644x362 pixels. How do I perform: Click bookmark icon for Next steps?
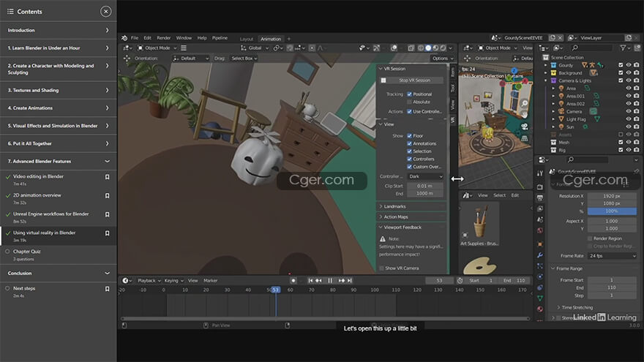point(107,289)
